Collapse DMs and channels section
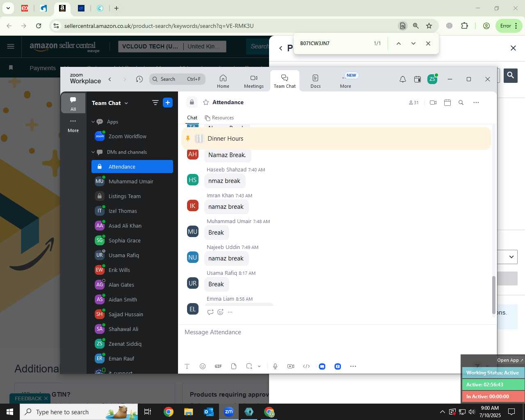 pos(93,152)
